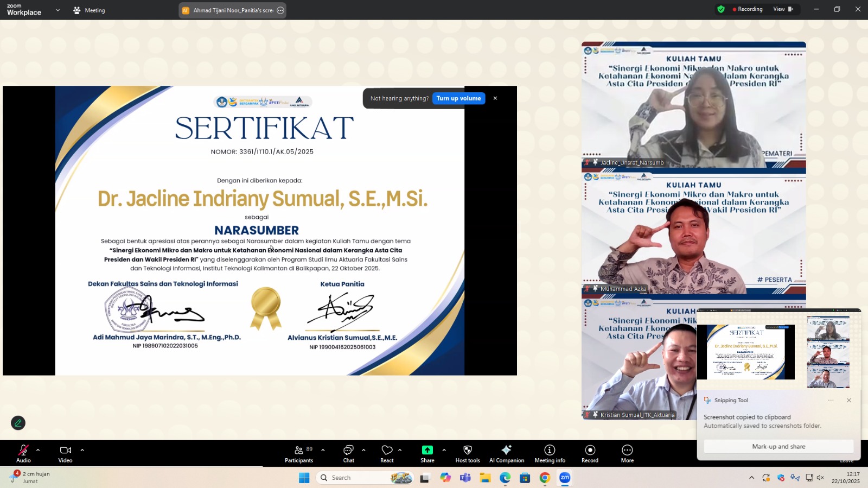The image size is (868, 488).
Task: Open the View layout menu
Action: (783, 9)
